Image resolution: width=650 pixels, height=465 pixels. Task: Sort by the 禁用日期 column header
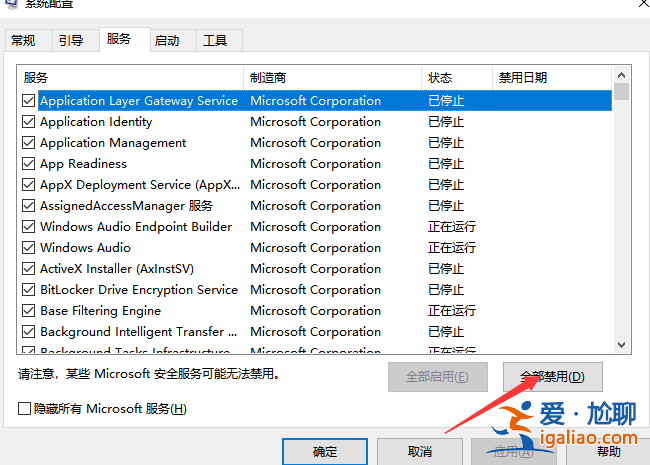click(x=552, y=78)
